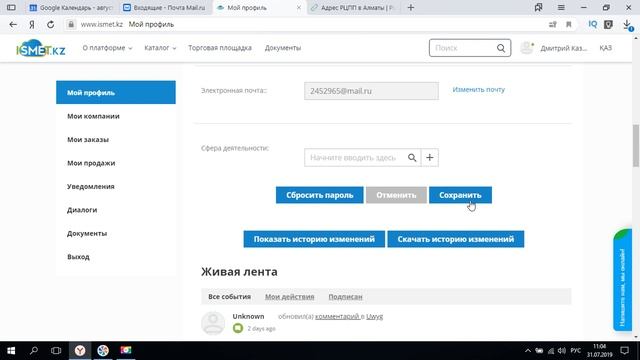Screen dimensions: 640x360
Task: Click the plus button beside the activity field
Action: tap(430, 158)
